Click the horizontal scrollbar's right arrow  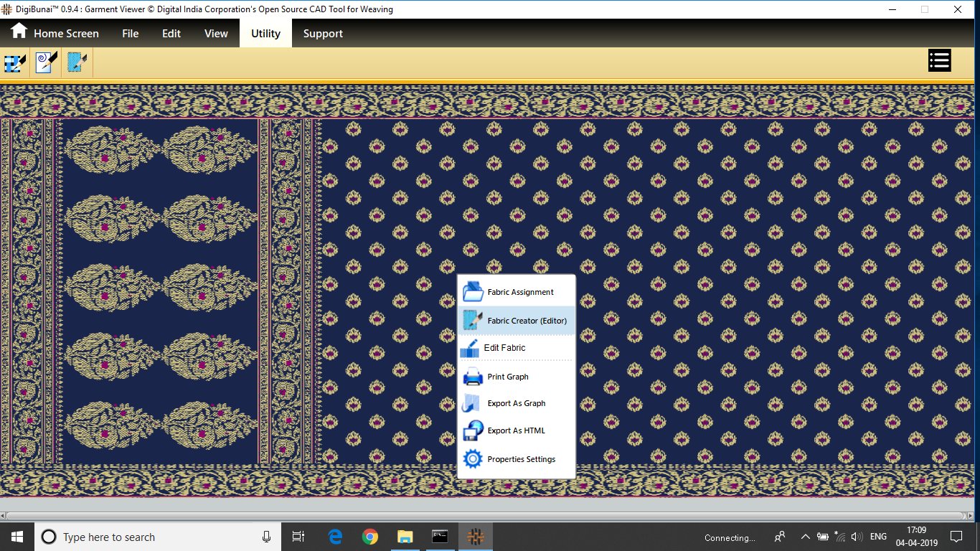970,516
